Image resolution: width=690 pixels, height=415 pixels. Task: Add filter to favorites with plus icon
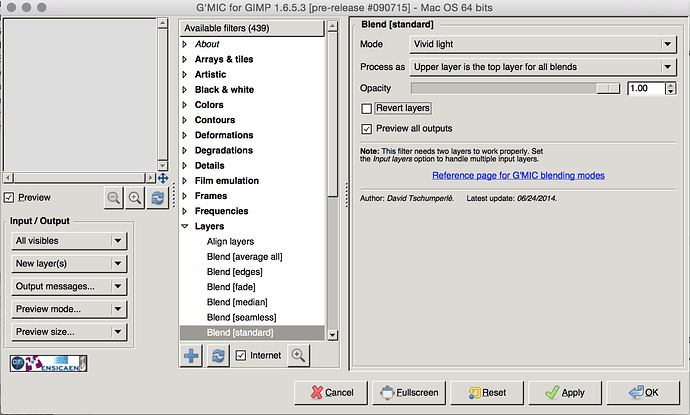(x=191, y=356)
